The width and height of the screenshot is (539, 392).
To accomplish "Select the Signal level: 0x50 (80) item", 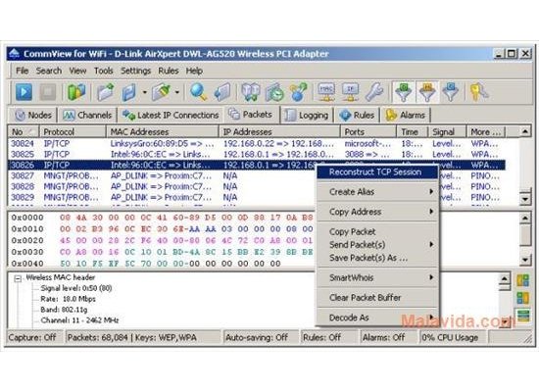I will click(76, 288).
